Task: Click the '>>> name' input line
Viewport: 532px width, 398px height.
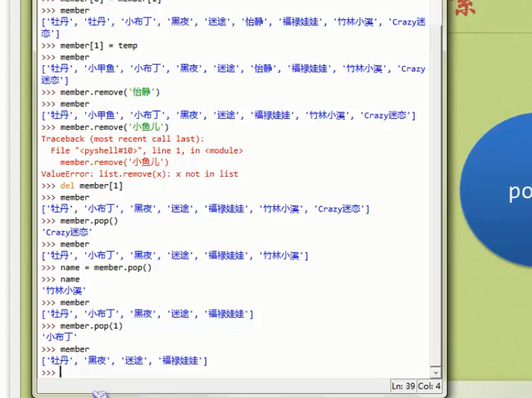Action: (60, 279)
